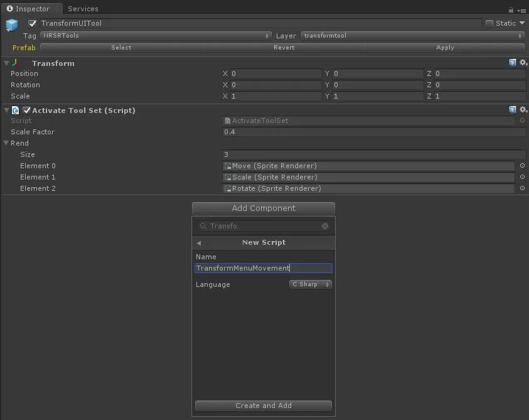Click Scale Y field
This screenshot has height=420, width=529.
coord(378,96)
